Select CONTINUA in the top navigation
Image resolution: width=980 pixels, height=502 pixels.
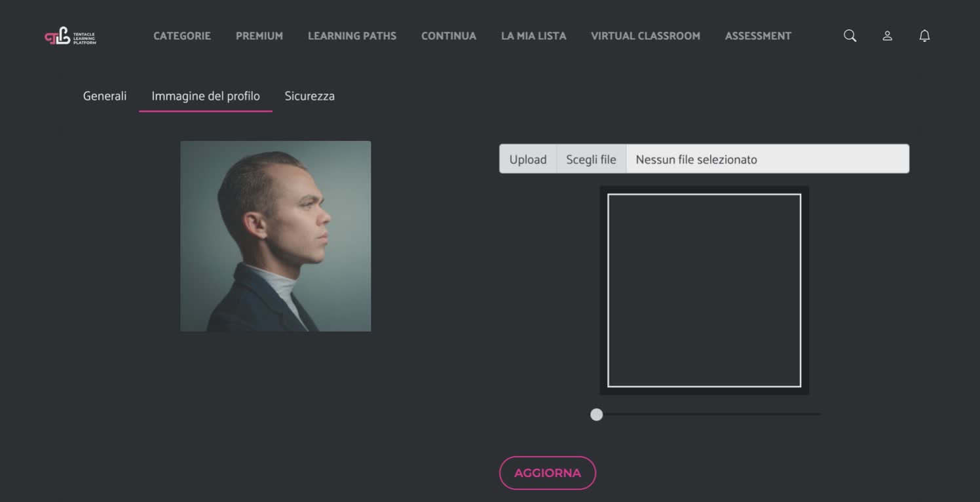(x=449, y=36)
